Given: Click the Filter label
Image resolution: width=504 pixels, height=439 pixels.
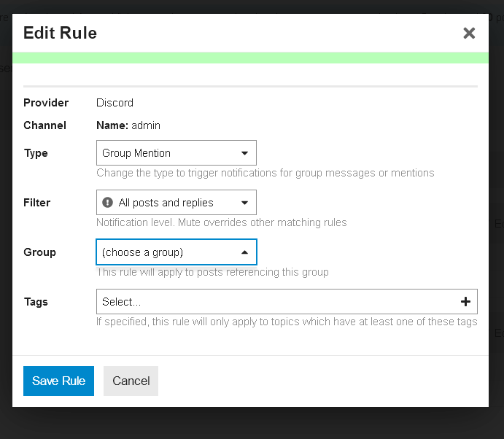Looking at the screenshot, I should click(37, 203).
